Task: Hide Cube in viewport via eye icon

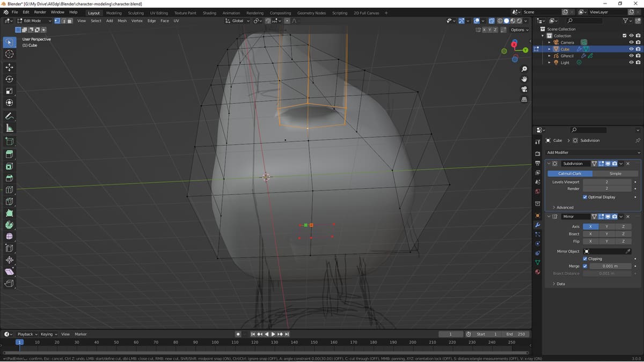Action: [x=631, y=49]
